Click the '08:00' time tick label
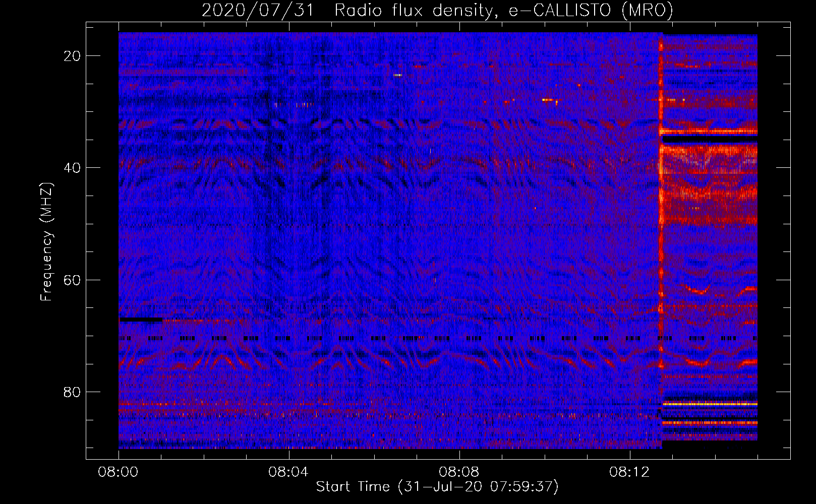 pyautogui.click(x=119, y=472)
